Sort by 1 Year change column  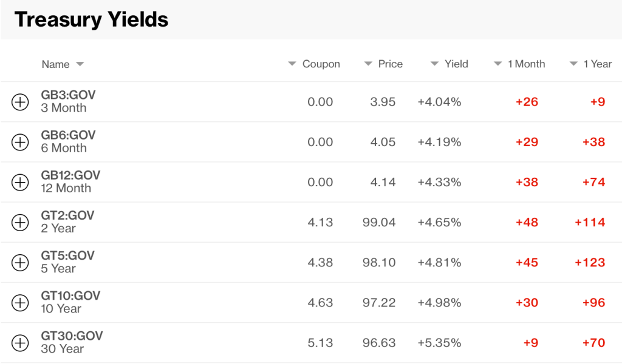pos(590,64)
